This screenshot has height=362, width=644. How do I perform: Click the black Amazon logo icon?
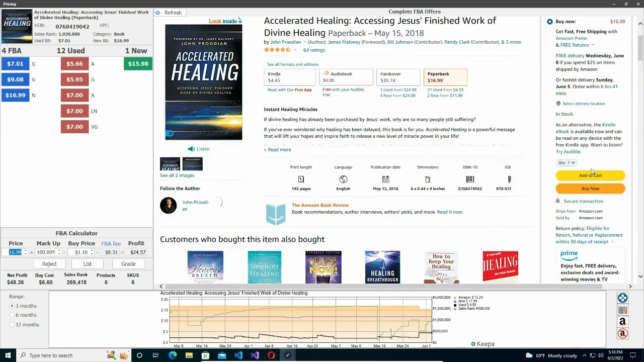pos(622,322)
